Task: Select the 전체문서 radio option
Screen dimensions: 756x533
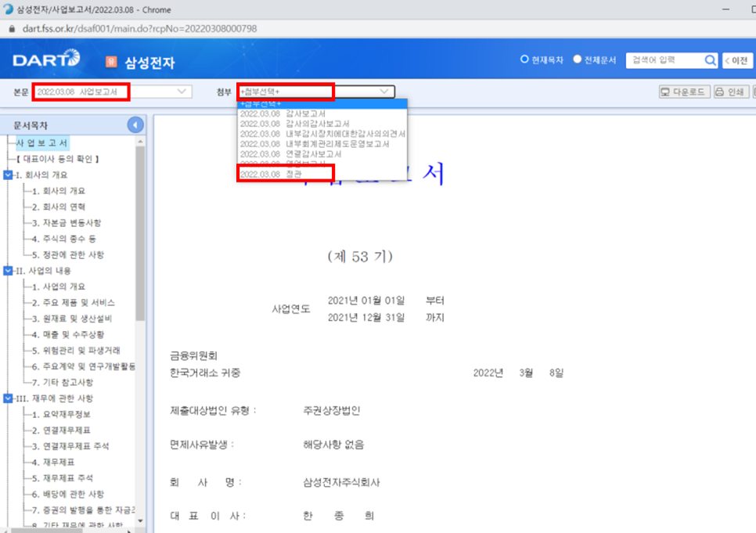Action: (577, 59)
